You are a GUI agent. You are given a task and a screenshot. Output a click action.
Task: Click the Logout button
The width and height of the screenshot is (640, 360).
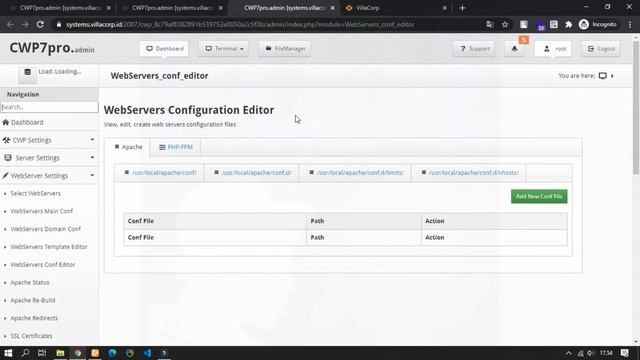(601, 49)
